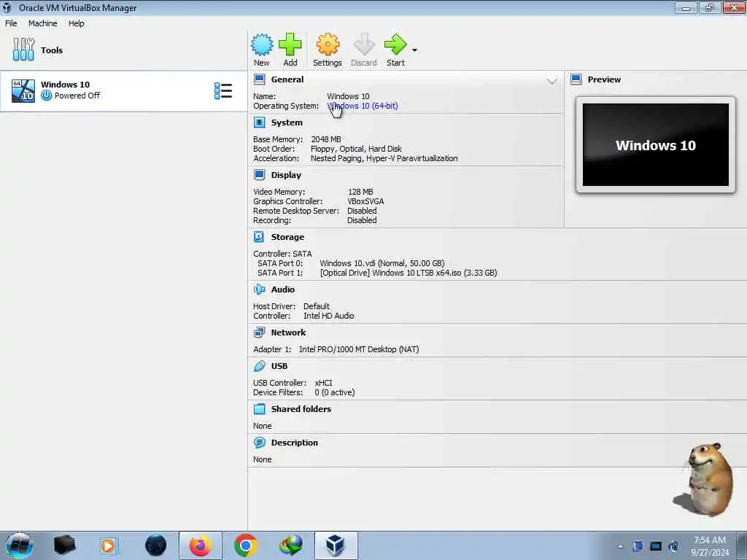This screenshot has width=747, height=560.
Task: Open the Storage settings heading link
Action: [287, 237]
